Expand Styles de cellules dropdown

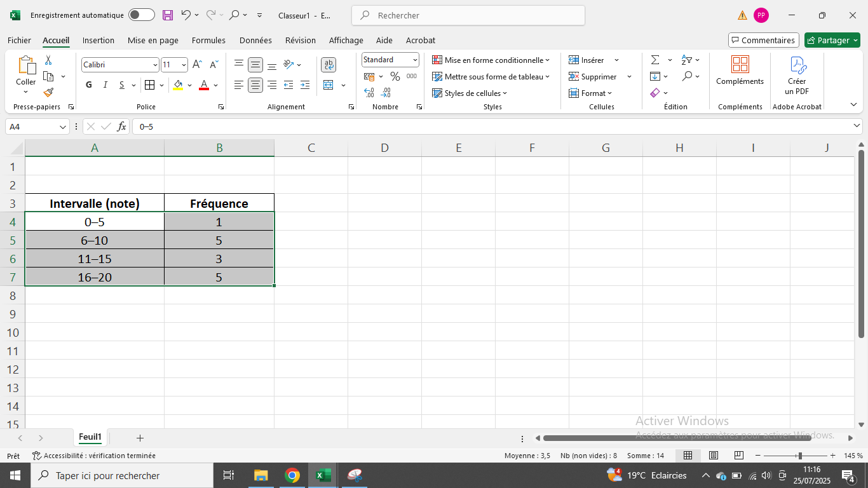470,93
